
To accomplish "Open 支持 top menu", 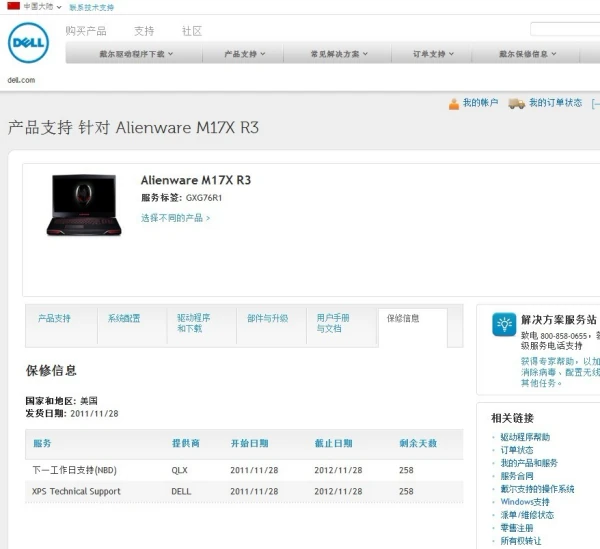I will pyautogui.click(x=144, y=31).
